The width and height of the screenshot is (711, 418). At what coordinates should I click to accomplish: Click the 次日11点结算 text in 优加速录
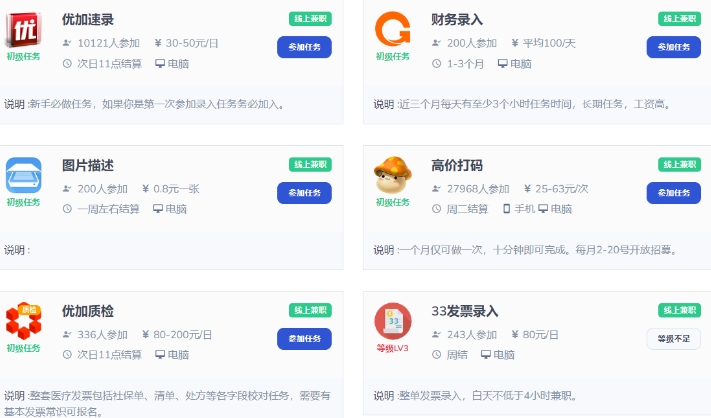pyautogui.click(x=109, y=63)
